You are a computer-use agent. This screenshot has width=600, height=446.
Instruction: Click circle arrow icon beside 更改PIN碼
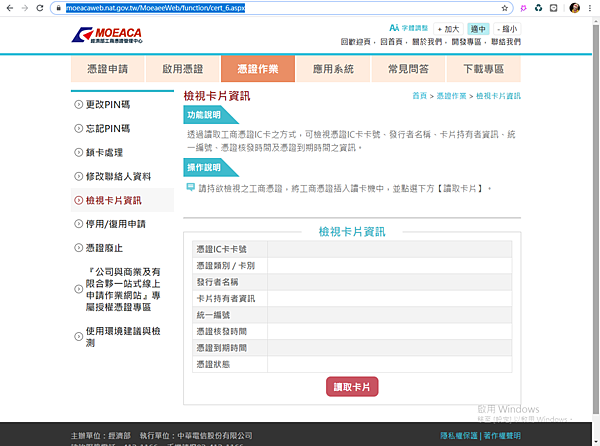(78, 104)
